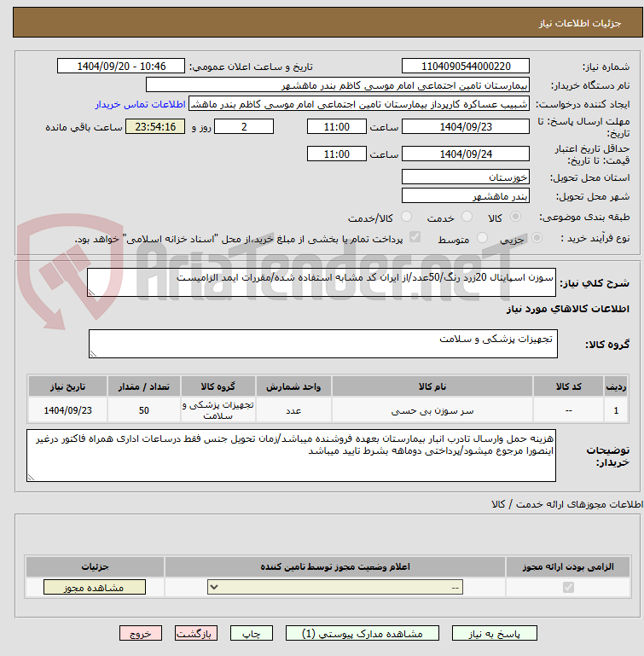Click the چاپ print button
The width and height of the screenshot is (644, 656).
pyautogui.click(x=252, y=634)
